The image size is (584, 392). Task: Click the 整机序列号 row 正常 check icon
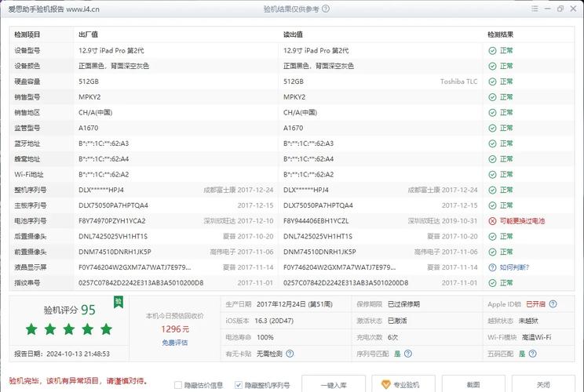(492, 190)
